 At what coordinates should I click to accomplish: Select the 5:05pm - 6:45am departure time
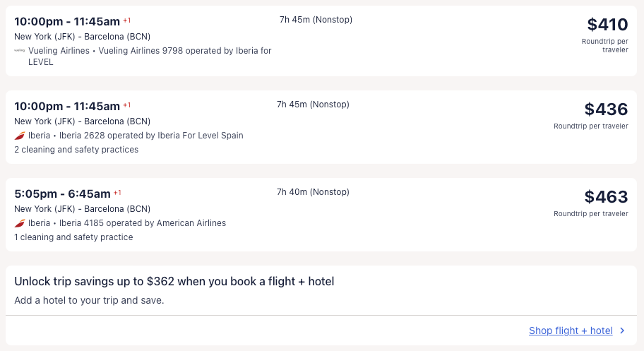[62, 194]
